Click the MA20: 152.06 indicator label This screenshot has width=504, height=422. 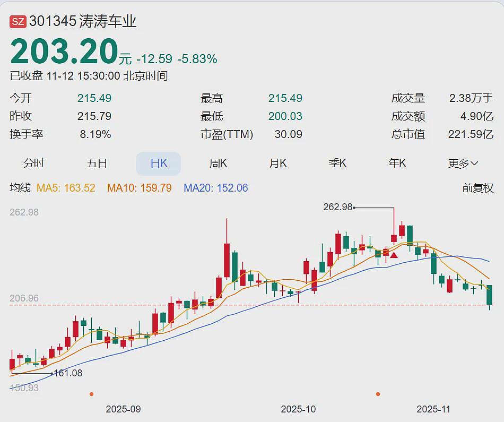[x=216, y=188]
